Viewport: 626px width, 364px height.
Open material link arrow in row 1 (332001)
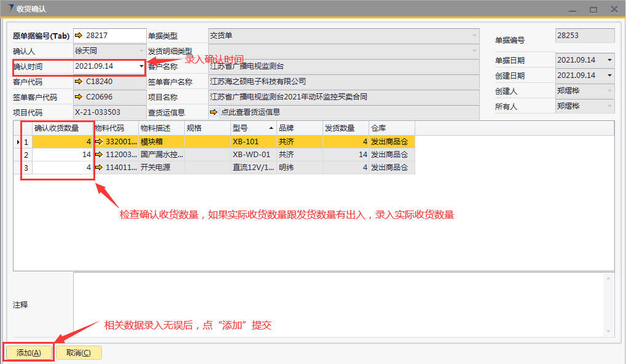[x=99, y=142]
